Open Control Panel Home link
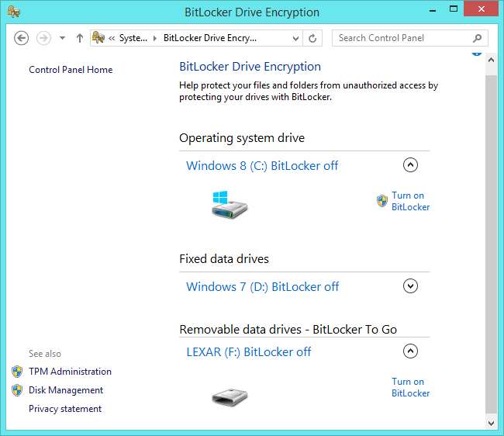This screenshot has width=504, height=436. click(x=71, y=70)
